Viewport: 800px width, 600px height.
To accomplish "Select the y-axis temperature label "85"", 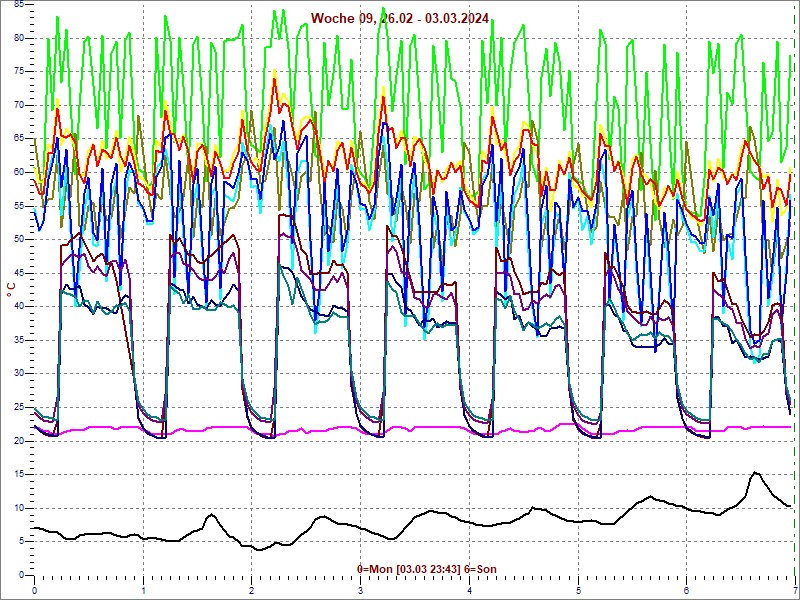I will click(19, 4).
